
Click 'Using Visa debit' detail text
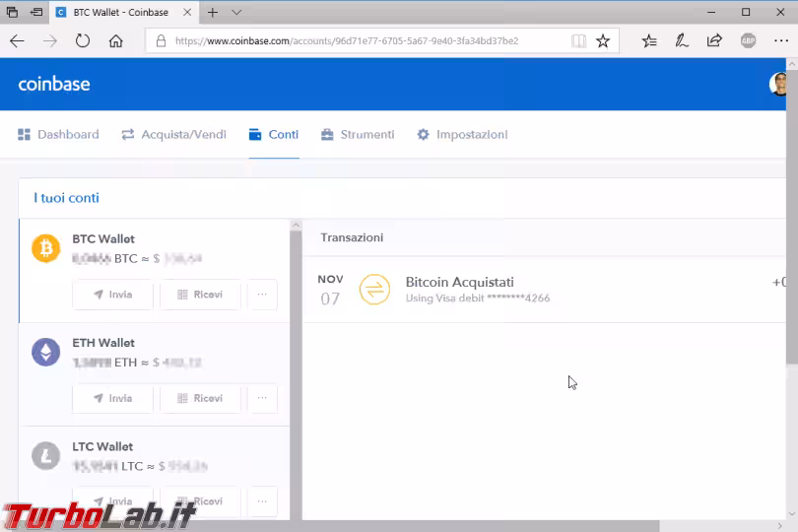tap(478, 299)
